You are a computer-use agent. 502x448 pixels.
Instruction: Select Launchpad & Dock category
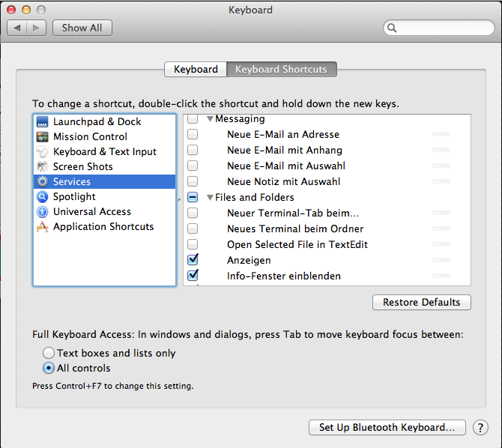click(105, 121)
